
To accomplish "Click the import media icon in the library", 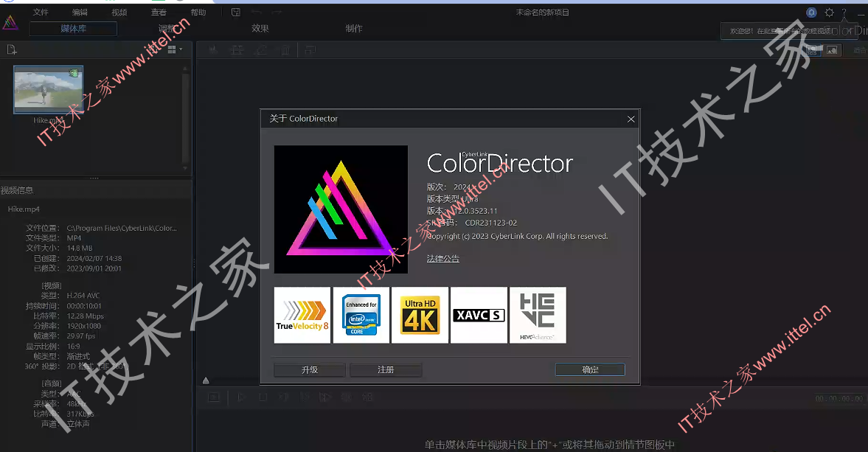I will tap(12, 50).
